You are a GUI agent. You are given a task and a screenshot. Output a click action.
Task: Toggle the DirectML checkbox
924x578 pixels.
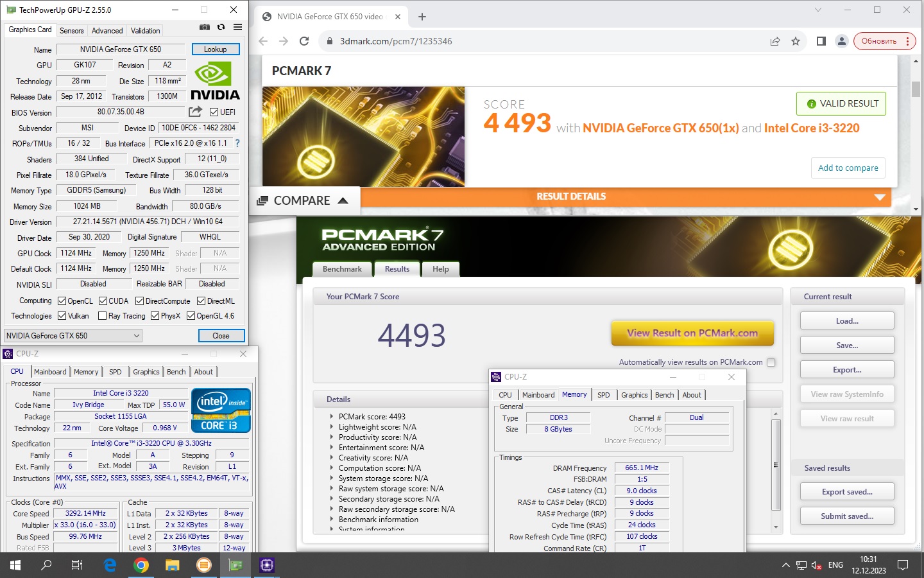coord(201,301)
